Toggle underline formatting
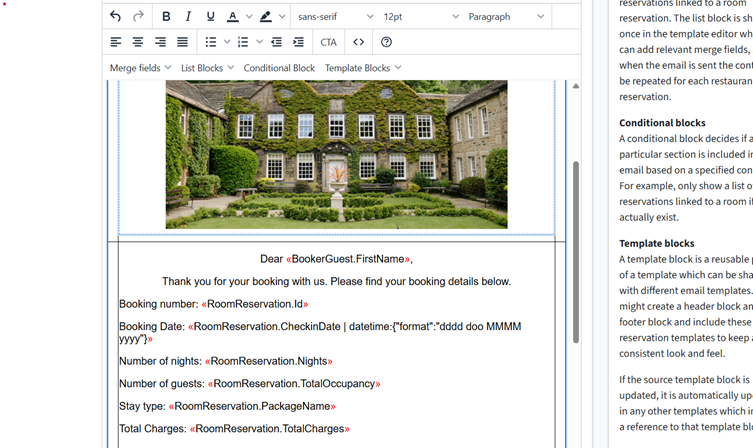 [210, 16]
